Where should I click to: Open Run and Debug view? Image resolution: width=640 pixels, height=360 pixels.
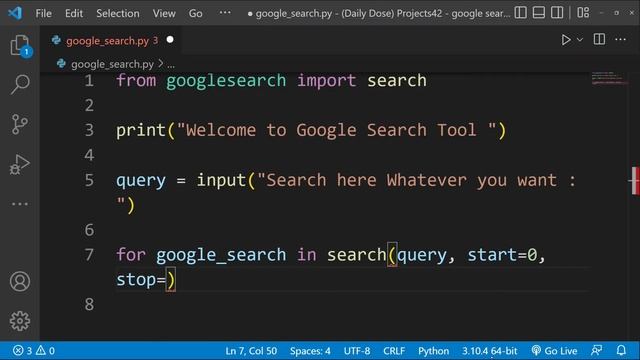pyautogui.click(x=20, y=164)
